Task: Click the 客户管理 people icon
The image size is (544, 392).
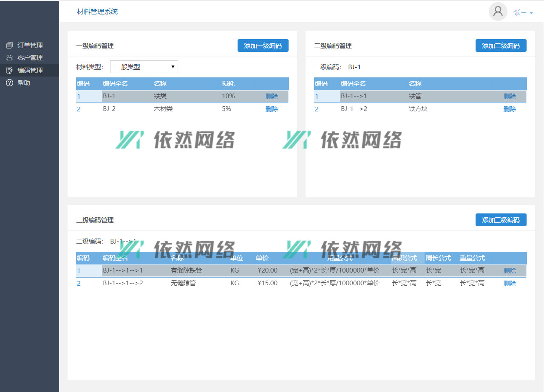Action: coord(9,58)
